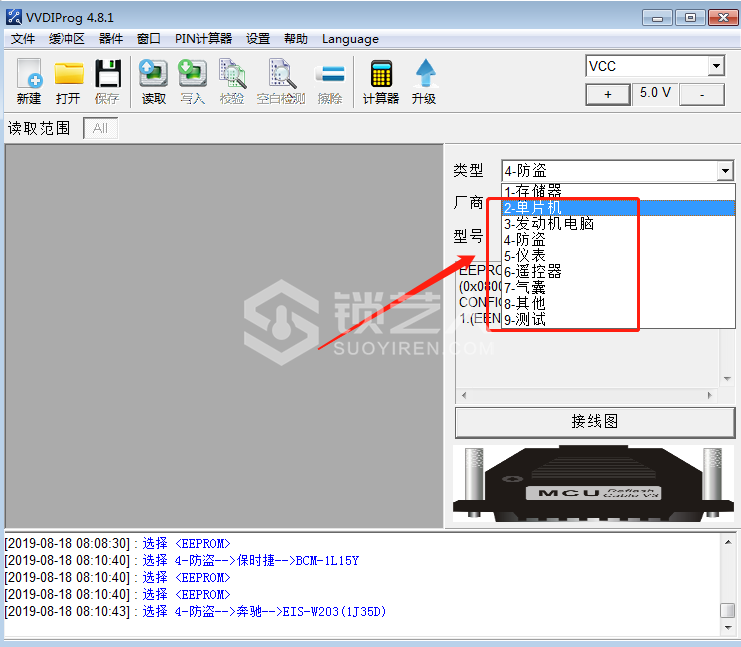This screenshot has height=647, width=741.
Task: Click the log panel scroll up arrow
Action: click(728, 542)
